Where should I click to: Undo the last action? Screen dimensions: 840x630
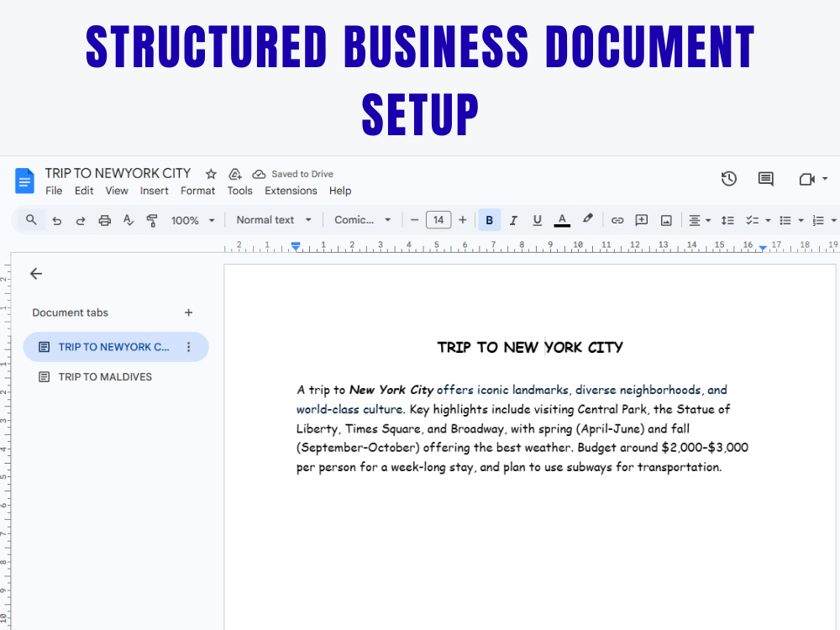(x=57, y=221)
